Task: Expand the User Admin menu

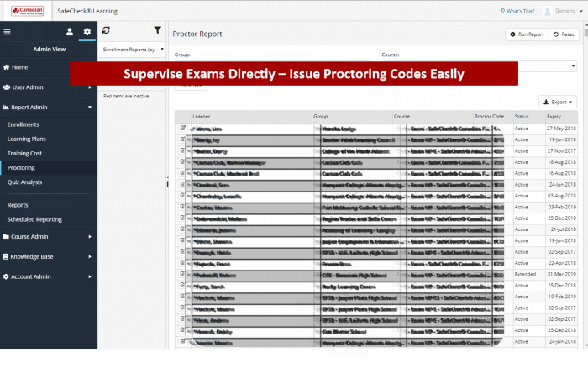Action: [x=49, y=87]
